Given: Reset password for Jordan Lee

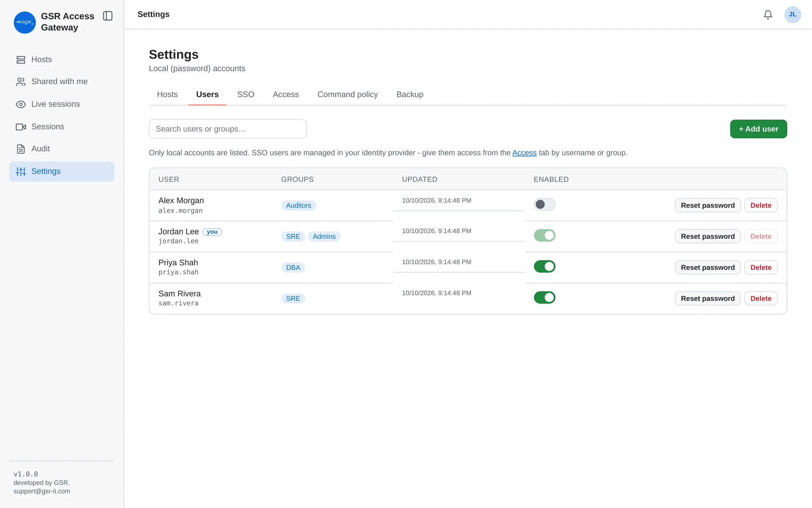Looking at the screenshot, I should click(707, 236).
